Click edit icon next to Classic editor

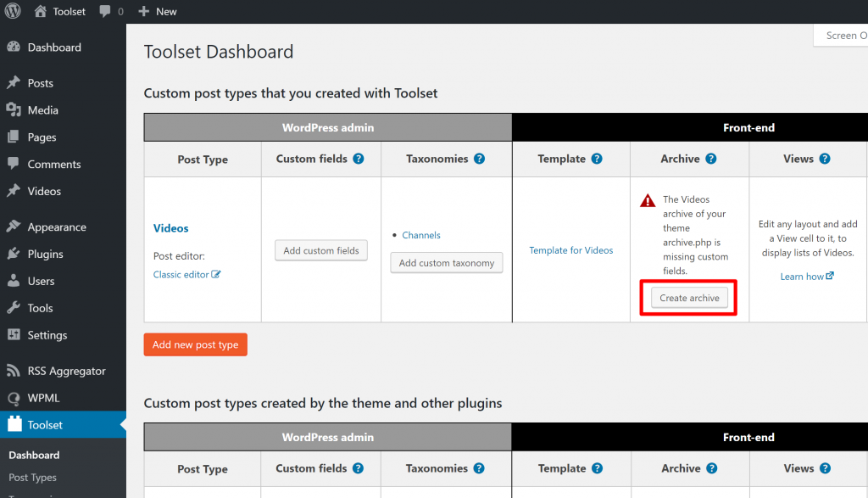click(x=216, y=274)
